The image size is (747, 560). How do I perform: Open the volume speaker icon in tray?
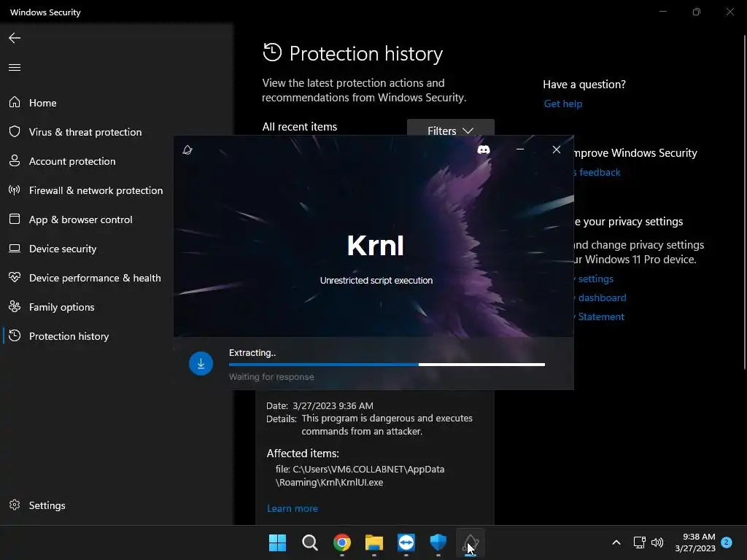point(657,542)
